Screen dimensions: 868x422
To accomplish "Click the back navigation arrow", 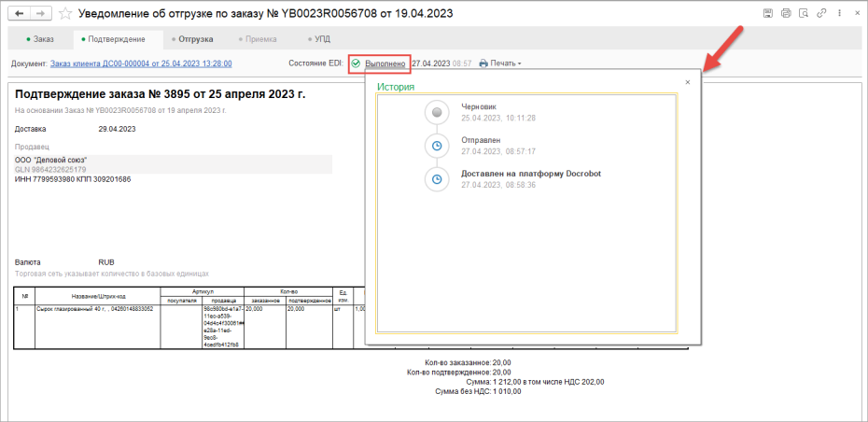I will pos(19,13).
